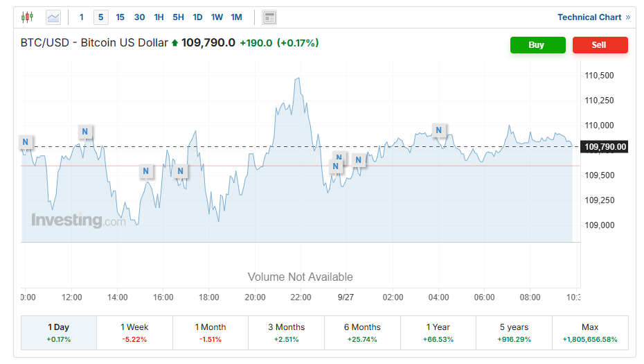Select the Max range tab
644x364 pixels.
(x=590, y=333)
